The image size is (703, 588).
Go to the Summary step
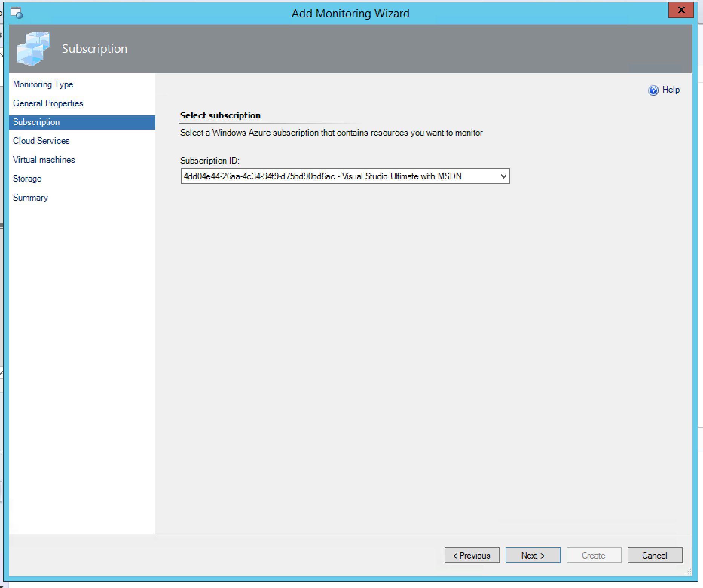click(30, 198)
